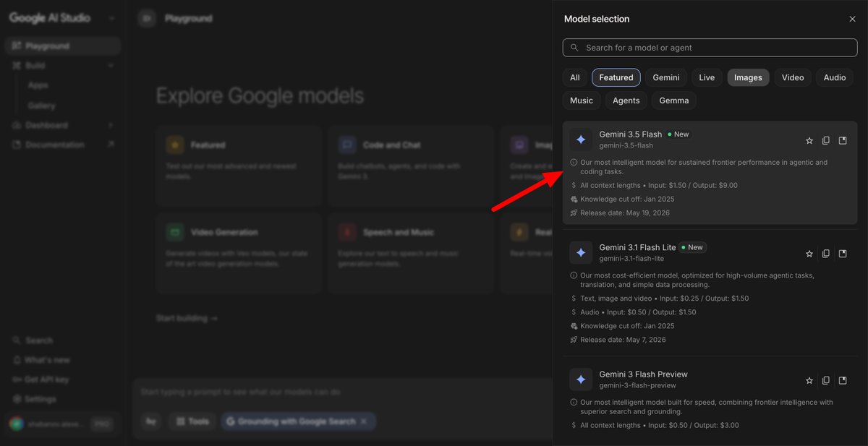Image resolution: width=868 pixels, height=446 pixels.
Task: Toggle the sidebar icon beside Playground title
Action: tap(147, 18)
